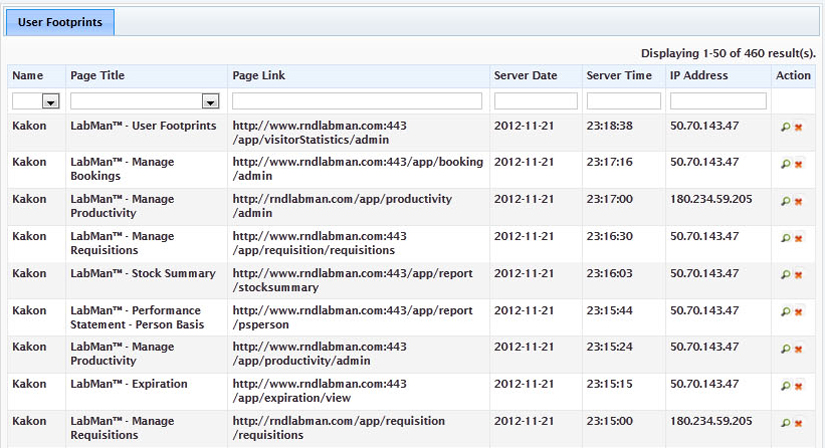
Task: Delete the User Footprints footprint entry
Action: click(798, 127)
